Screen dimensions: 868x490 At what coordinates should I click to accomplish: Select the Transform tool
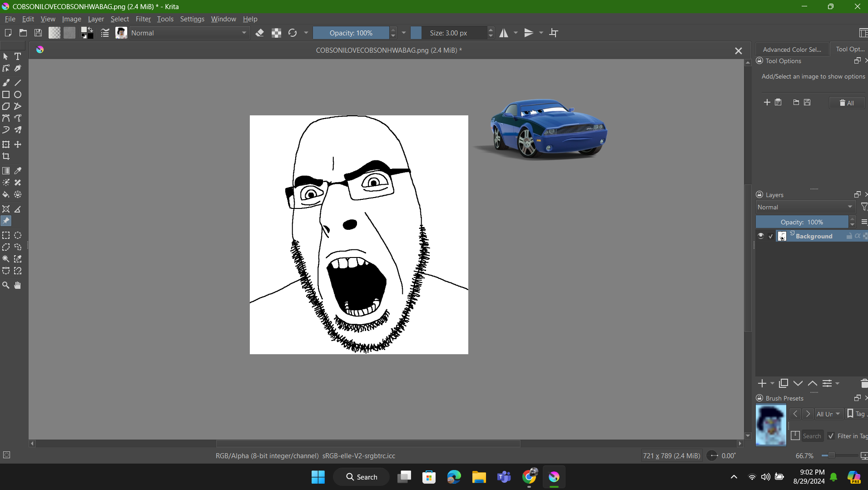pyautogui.click(x=6, y=144)
